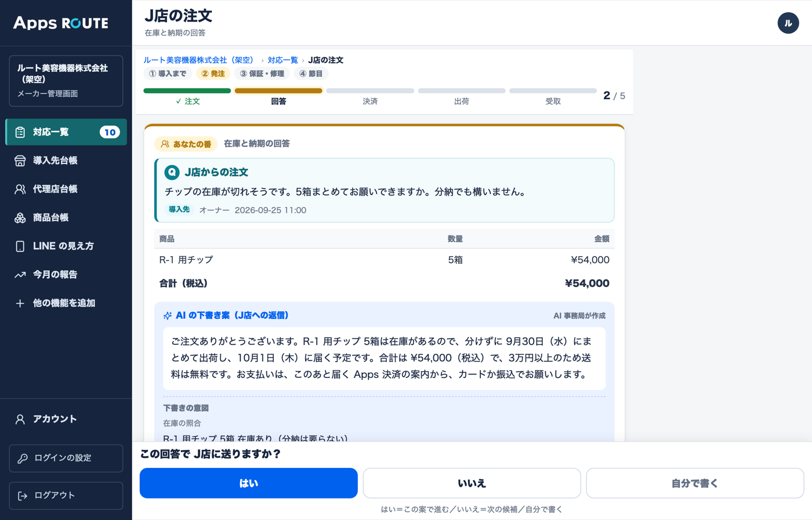Click the AI draft reply text box
Screen dimensions: 812x520
point(385,358)
